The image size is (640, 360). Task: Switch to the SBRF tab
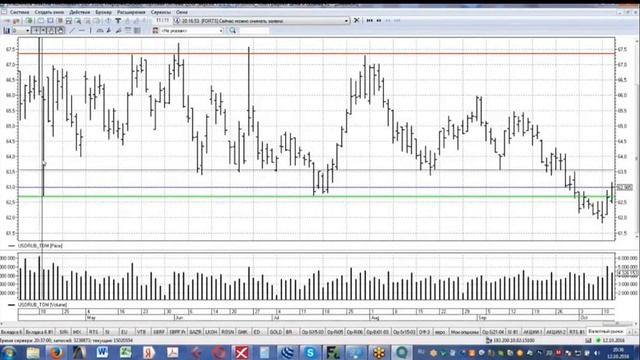158,332
